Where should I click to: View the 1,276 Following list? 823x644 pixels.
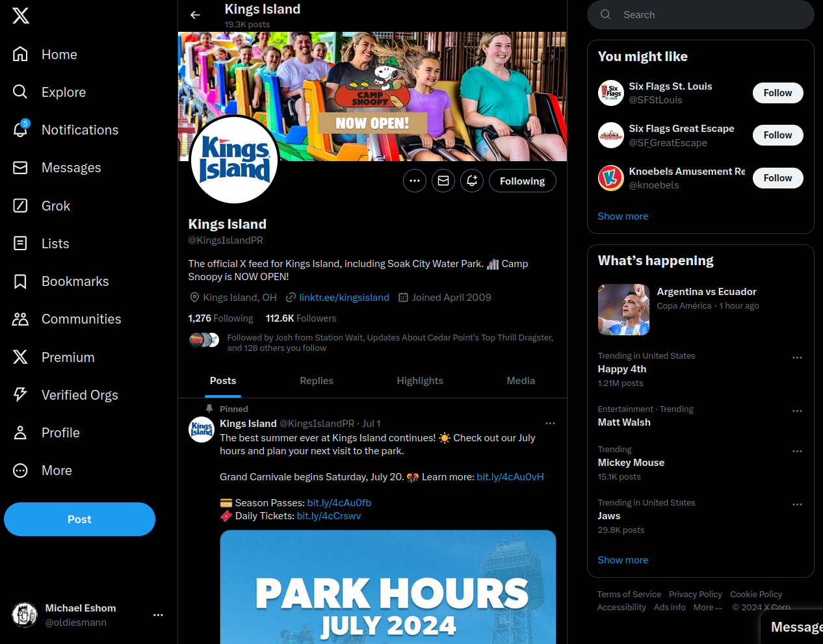(x=220, y=318)
